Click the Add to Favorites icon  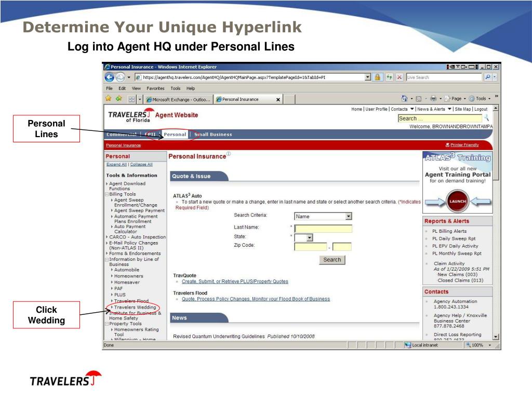point(119,98)
